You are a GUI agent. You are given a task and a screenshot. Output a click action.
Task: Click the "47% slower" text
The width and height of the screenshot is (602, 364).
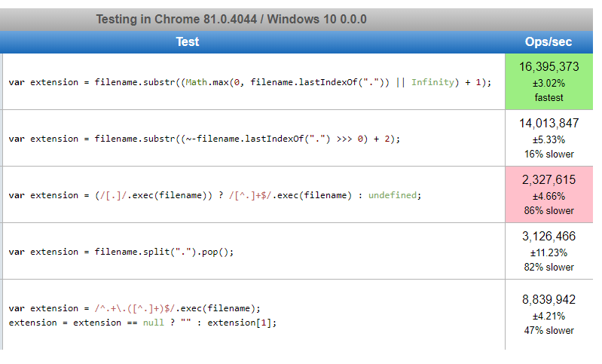[549, 330]
